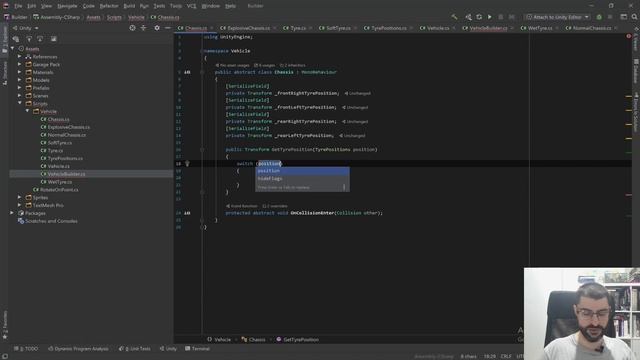Click the gutter icon beside OnCollisionEnter
The height and width of the screenshot is (360, 640).
click(x=187, y=213)
